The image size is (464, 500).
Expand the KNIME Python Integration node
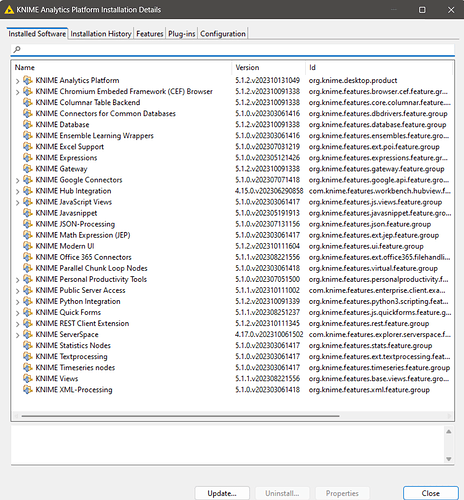[x=17, y=302]
